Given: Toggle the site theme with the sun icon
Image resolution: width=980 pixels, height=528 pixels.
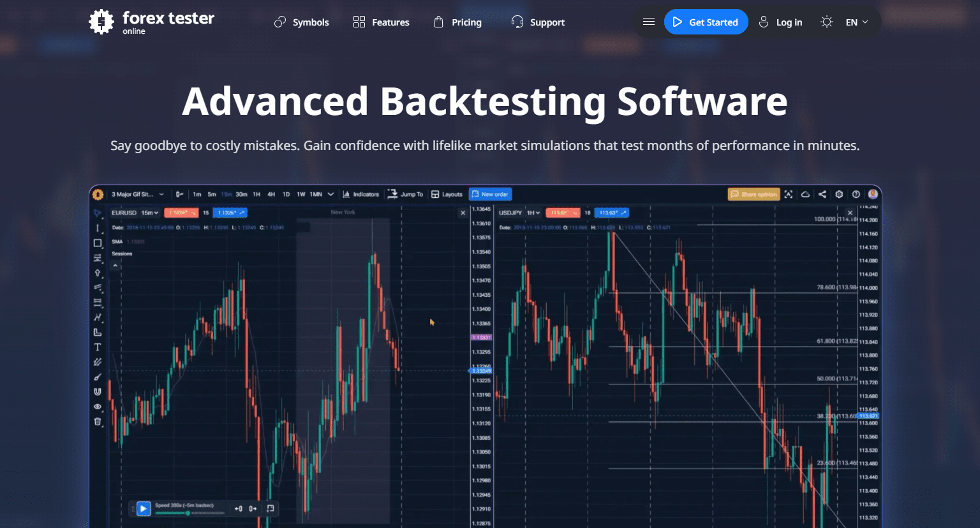Looking at the screenshot, I should (x=826, y=22).
